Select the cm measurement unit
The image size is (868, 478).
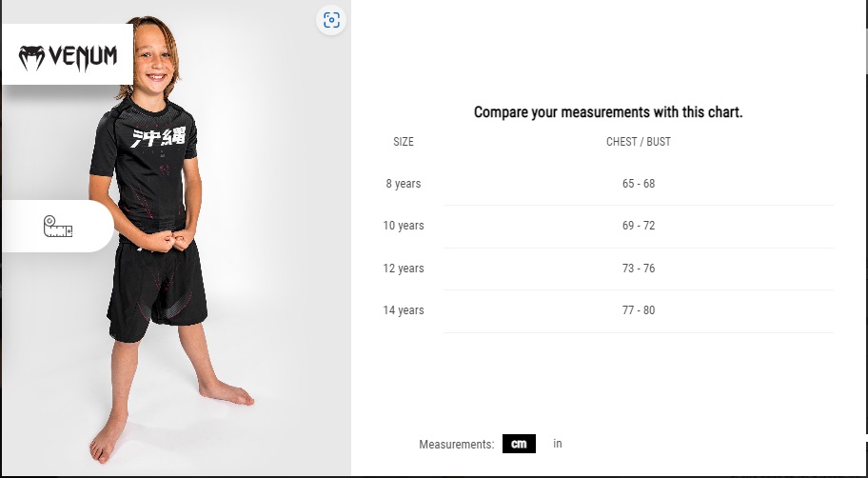[519, 444]
